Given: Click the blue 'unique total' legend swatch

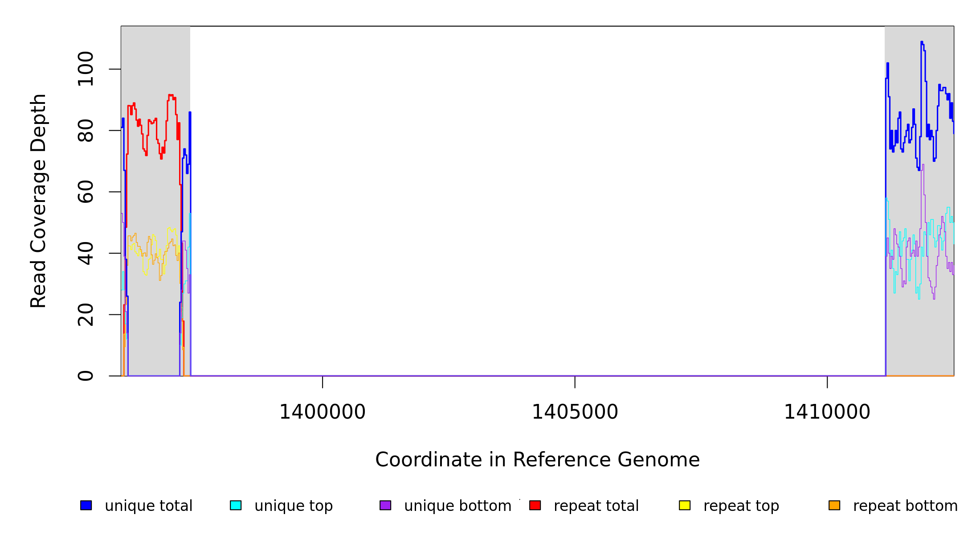Looking at the screenshot, I should (x=86, y=505).
